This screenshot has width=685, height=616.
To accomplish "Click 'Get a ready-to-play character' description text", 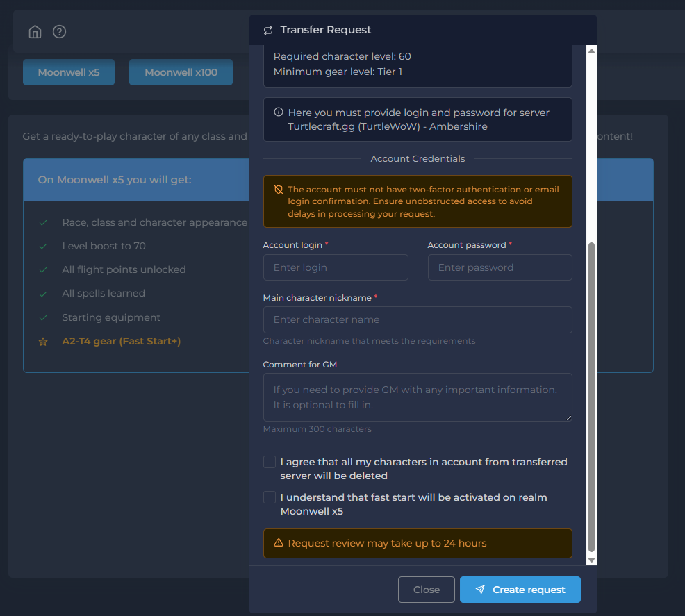I will [135, 136].
